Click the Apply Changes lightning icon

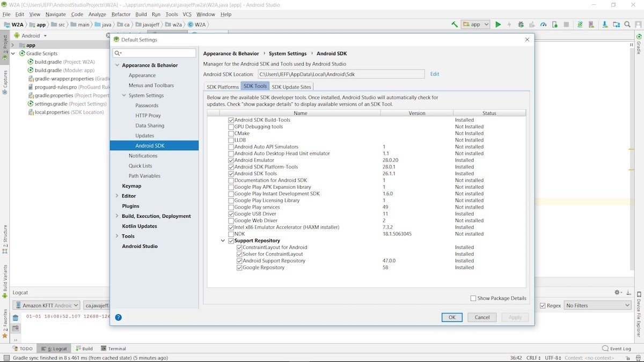[x=509, y=24]
